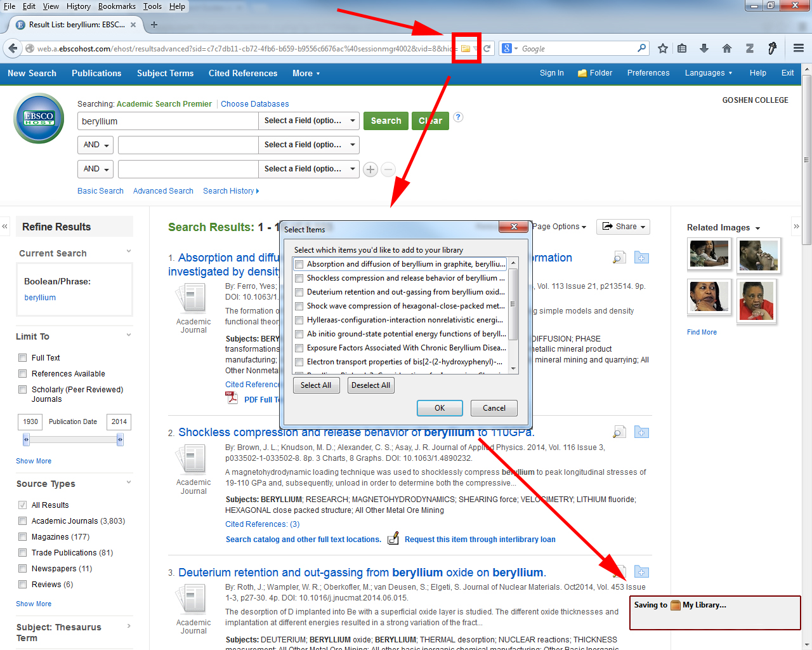Click the Google search magnifier icon
The width and height of the screenshot is (812, 650).
[x=641, y=48]
